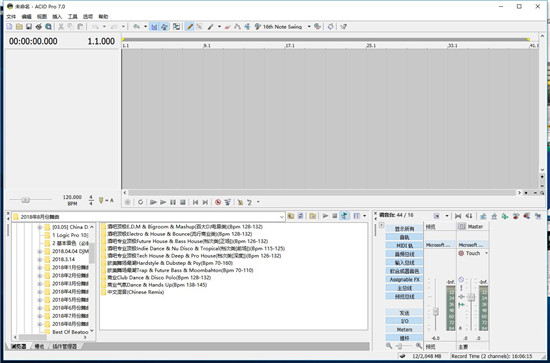Toggle Meters section in mixer
The height and width of the screenshot is (363, 550).
tap(404, 330)
